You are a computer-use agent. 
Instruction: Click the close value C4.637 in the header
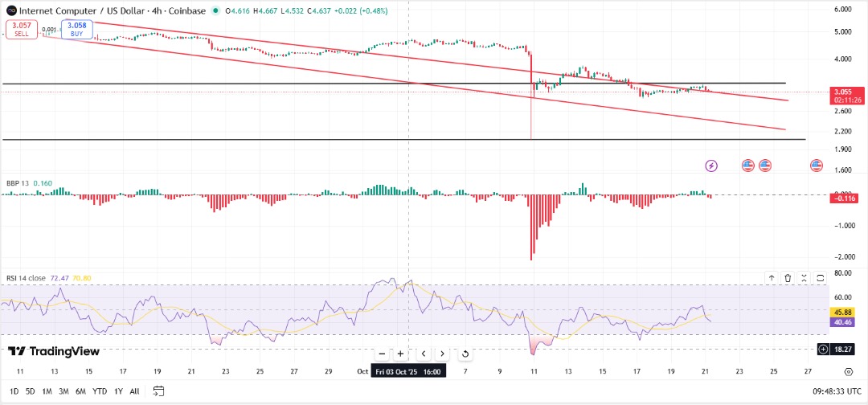pos(319,11)
